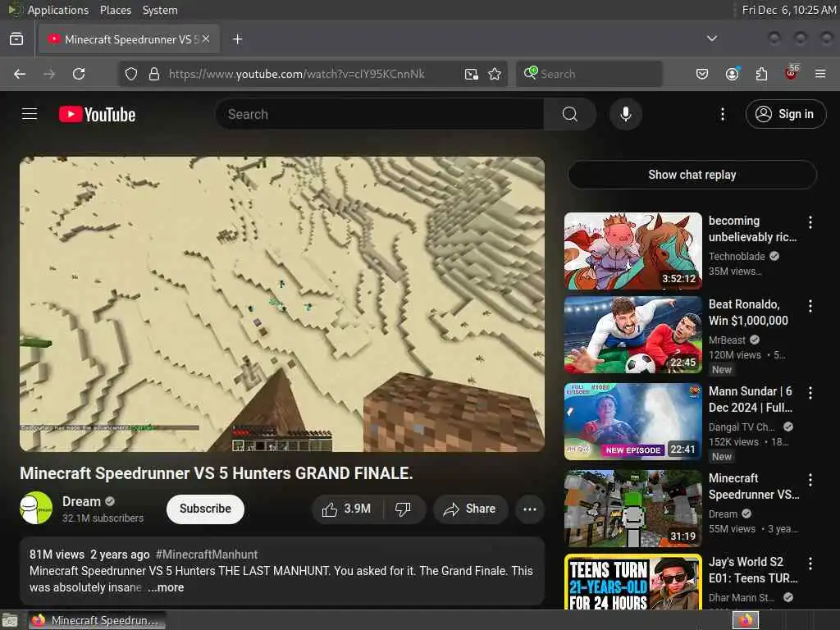Open options for Beat Ronaldo video

pos(810,306)
